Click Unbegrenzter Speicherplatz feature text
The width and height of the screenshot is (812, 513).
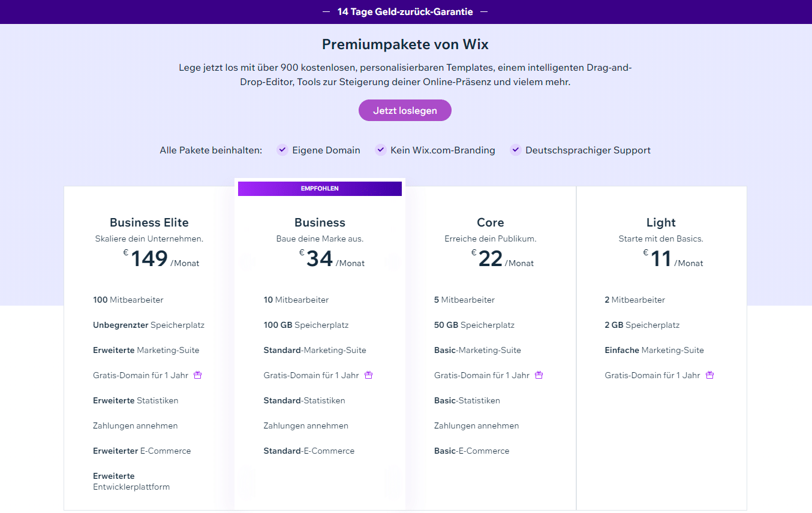point(149,325)
